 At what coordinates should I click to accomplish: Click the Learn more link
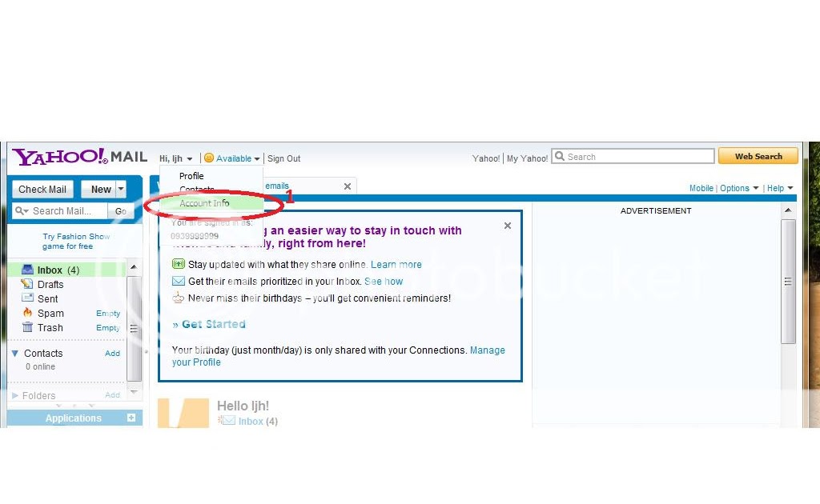click(x=396, y=264)
